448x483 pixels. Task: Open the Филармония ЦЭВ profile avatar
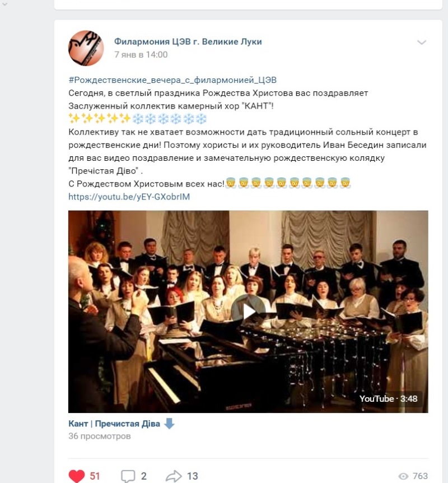click(x=86, y=48)
